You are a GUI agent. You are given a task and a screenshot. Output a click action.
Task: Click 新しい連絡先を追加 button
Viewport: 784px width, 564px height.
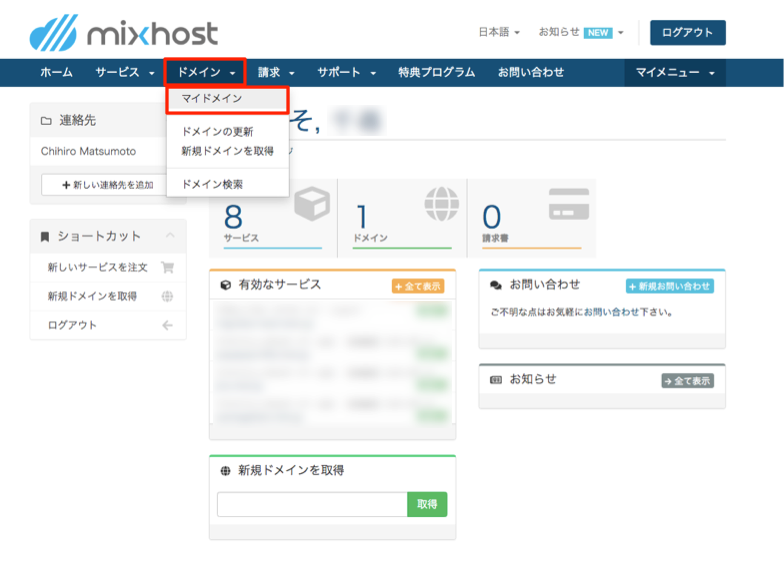click(108, 186)
